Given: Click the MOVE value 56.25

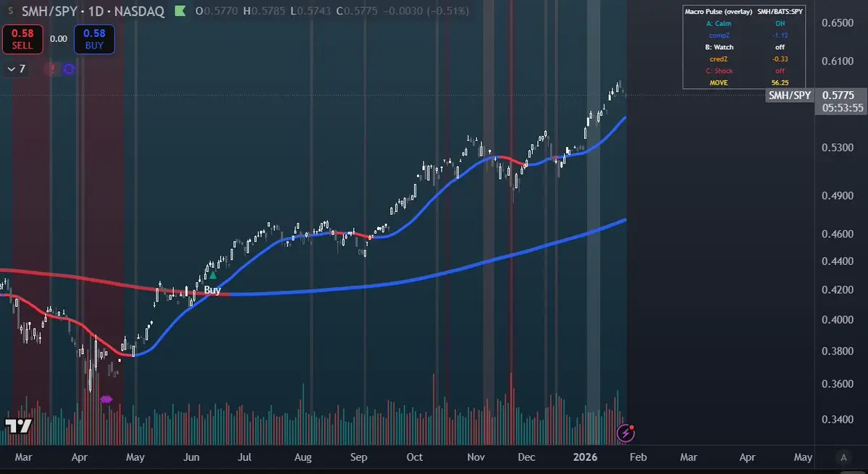Looking at the screenshot, I should click(x=780, y=83).
